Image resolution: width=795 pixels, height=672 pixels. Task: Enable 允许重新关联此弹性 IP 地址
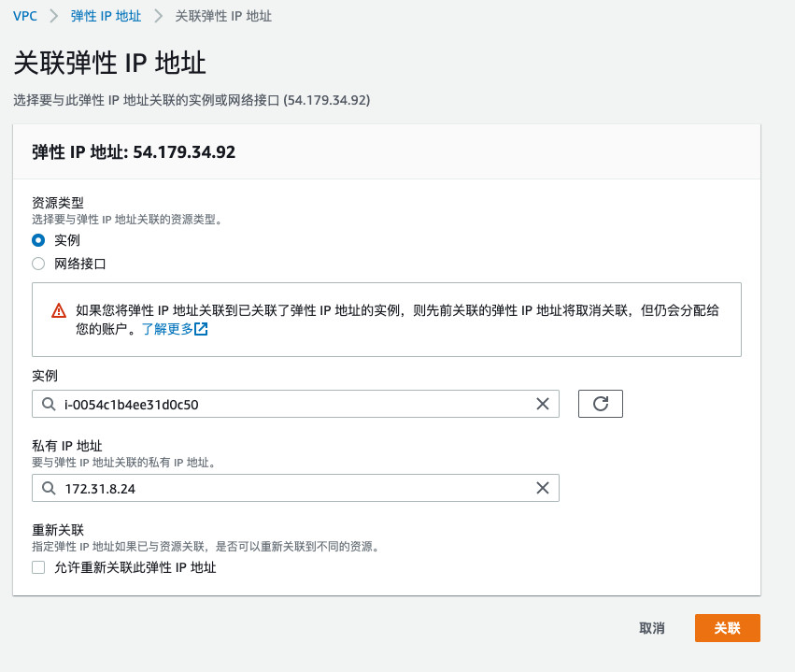click(x=37, y=567)
